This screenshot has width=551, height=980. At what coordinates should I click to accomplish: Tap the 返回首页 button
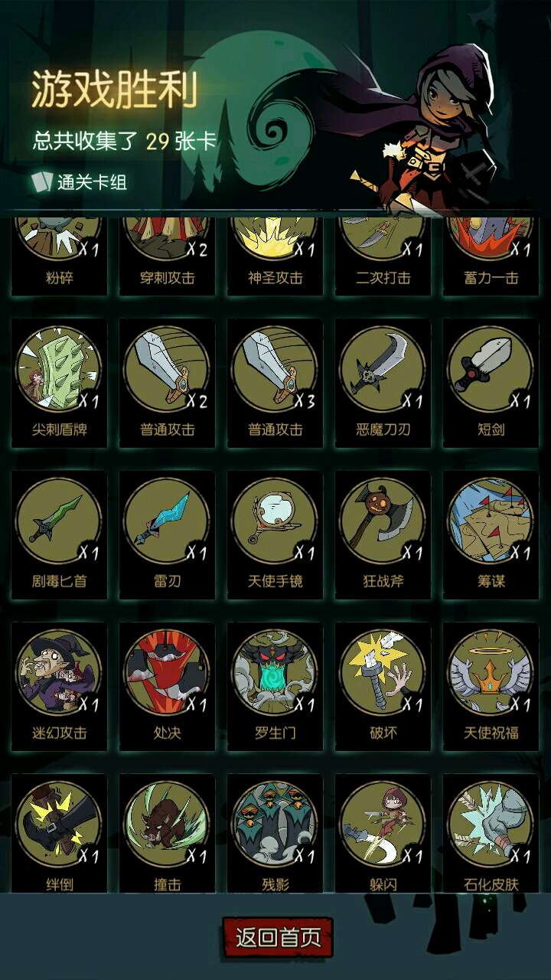[x=278, y=937]
